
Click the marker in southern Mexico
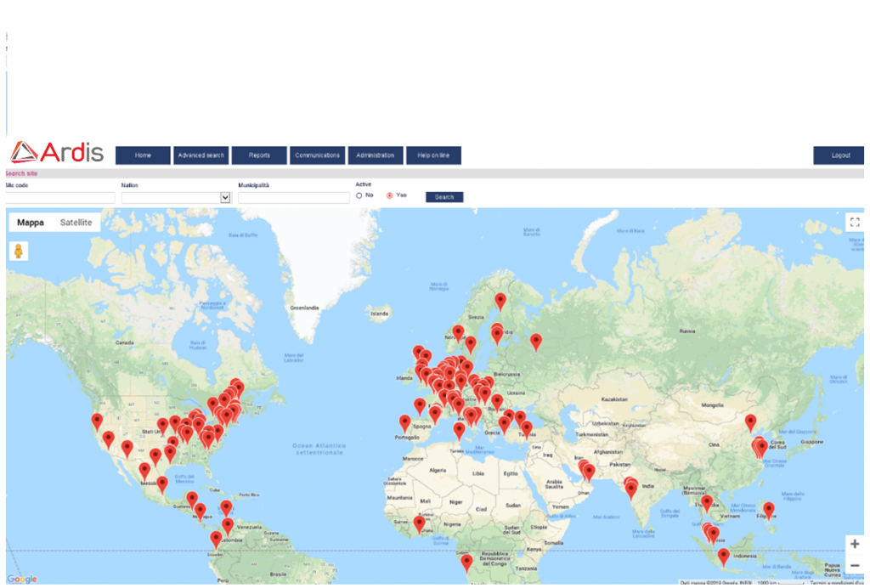[x=162, y=485]
